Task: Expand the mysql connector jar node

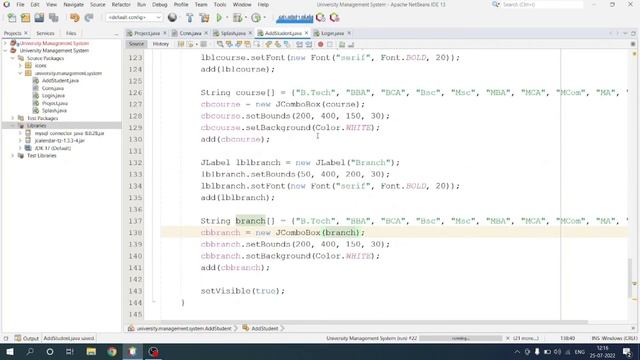Action: (x=20, y=133)
